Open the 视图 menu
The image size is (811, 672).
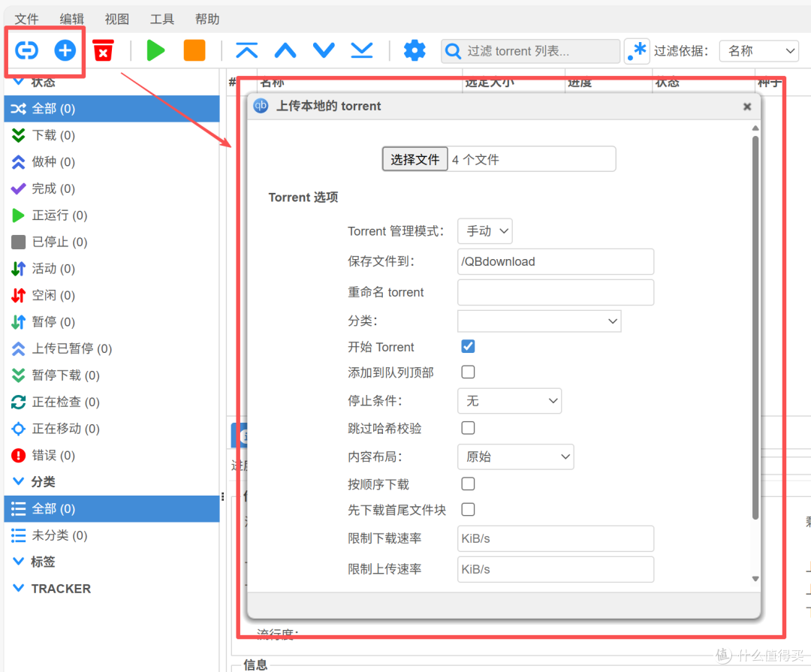point(117,19)
